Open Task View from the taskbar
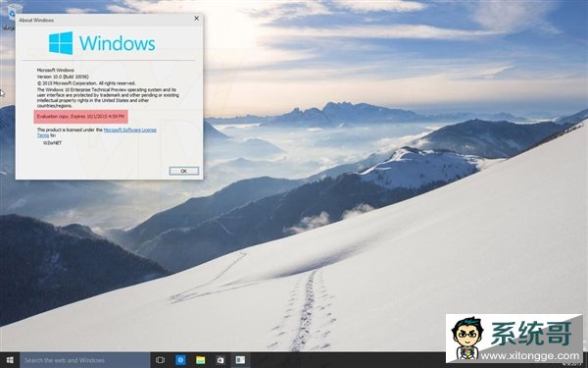 point(160,360)
